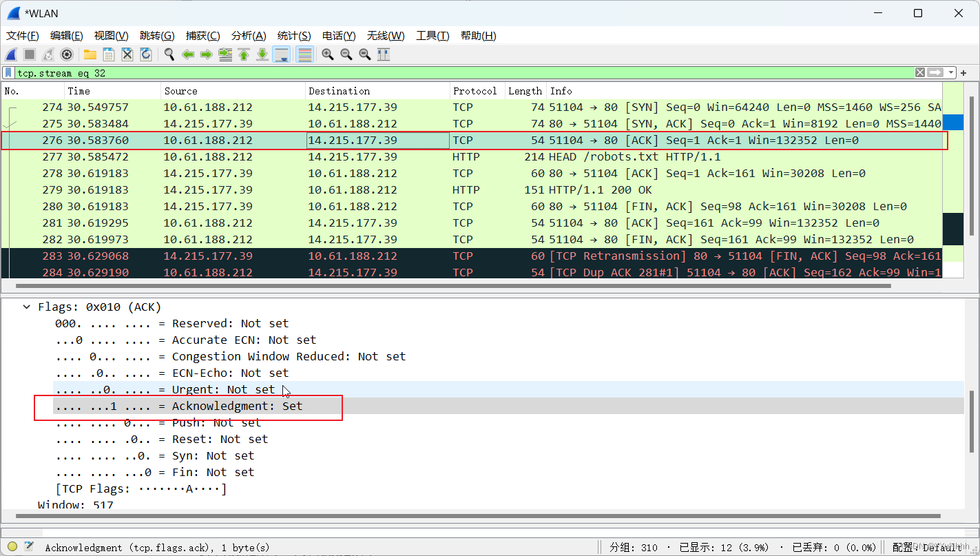Jump to the first packet
The height and width of the screenshot is (556, 980).
pyautogui.click(x=244, y=54)
